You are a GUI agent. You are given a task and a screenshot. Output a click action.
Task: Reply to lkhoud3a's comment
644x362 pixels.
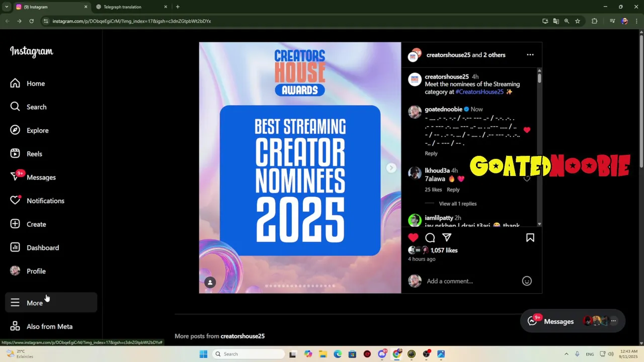point(453,190)
